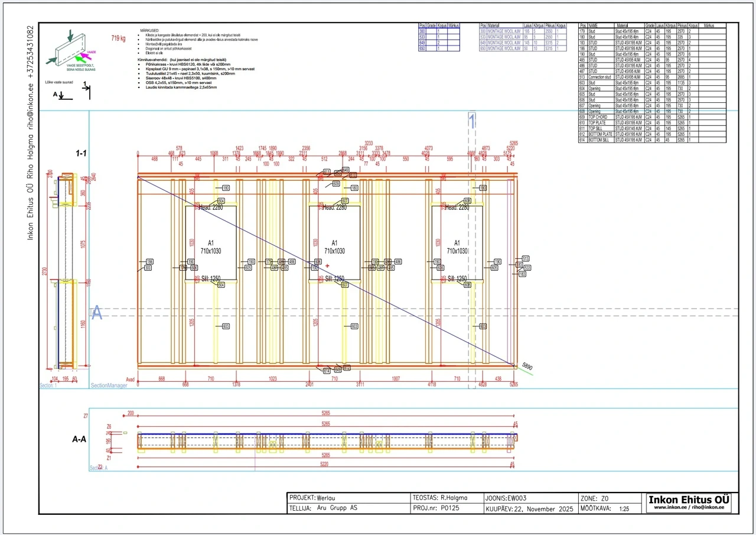Click the A-A section view title

[x=80, y=440]
